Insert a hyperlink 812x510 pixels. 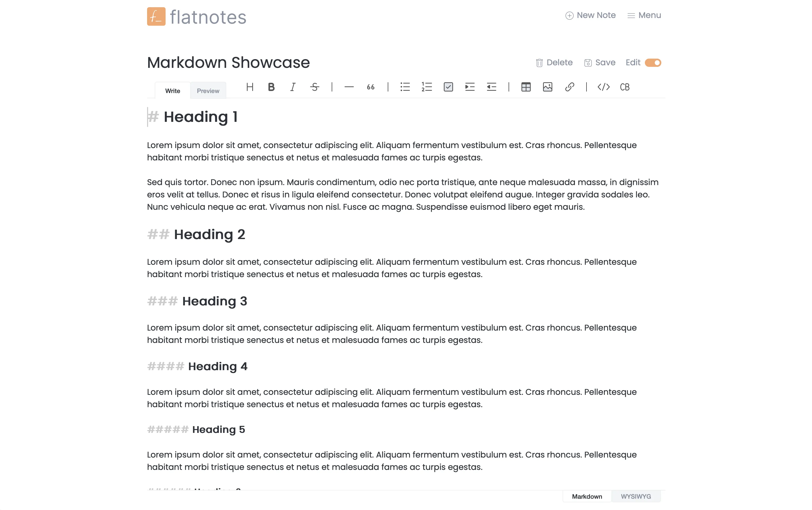[569, 87]
